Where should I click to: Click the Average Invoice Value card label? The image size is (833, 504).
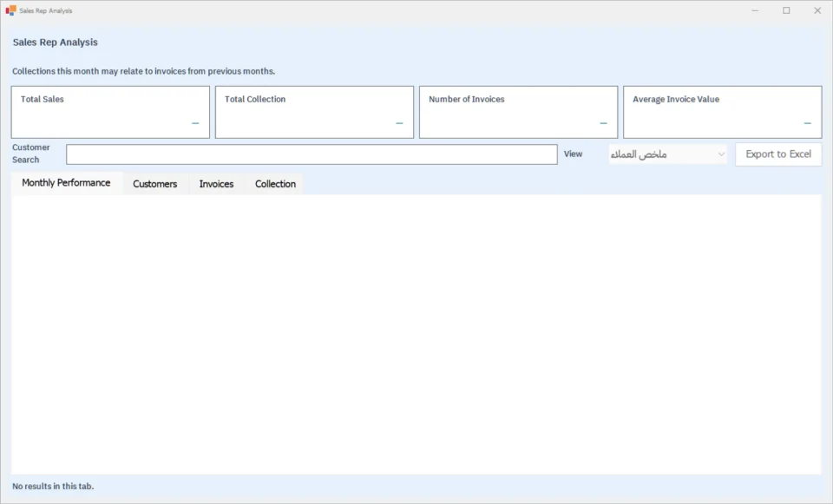click(676, 99)
